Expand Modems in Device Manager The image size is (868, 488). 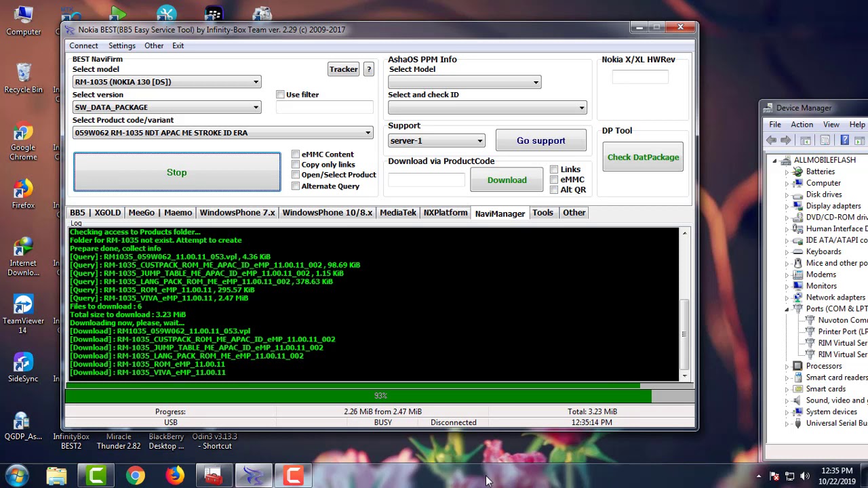(x=787, y=275)
